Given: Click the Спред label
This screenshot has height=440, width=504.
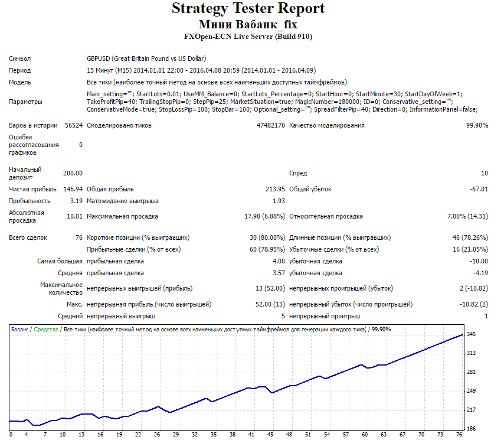Looking at the screenshot, I should (298, 174).
